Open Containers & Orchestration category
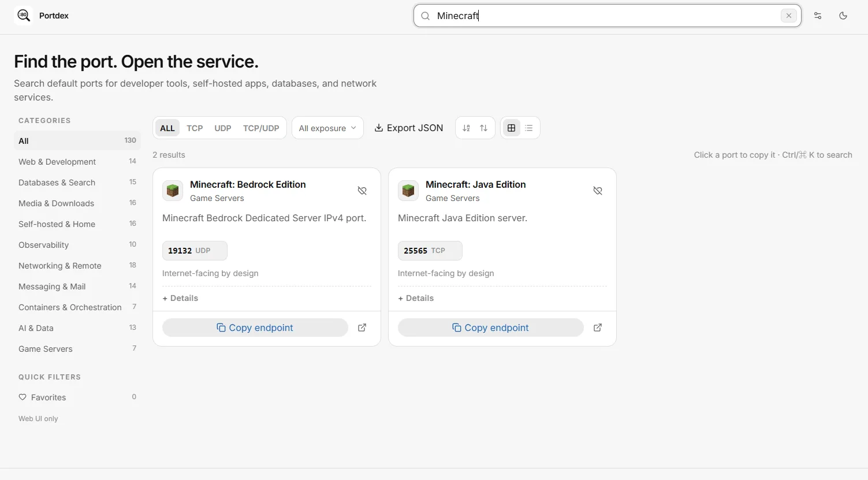868x480 pixels. (x=77, y=307)
